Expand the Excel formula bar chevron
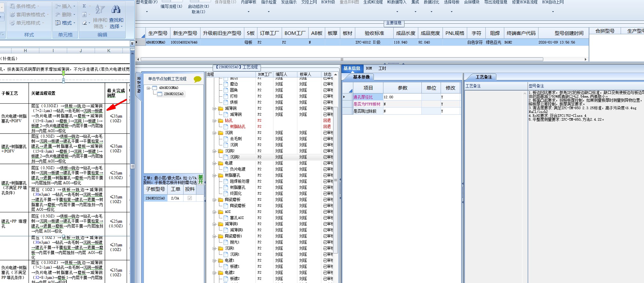 click(132, 43)
